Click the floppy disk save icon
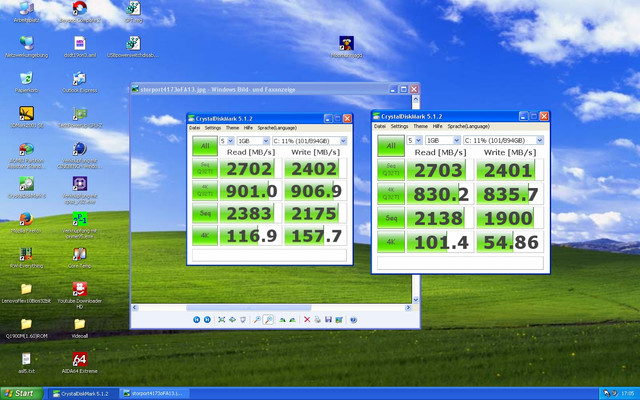The image size is (640, 400). (328, 320)
